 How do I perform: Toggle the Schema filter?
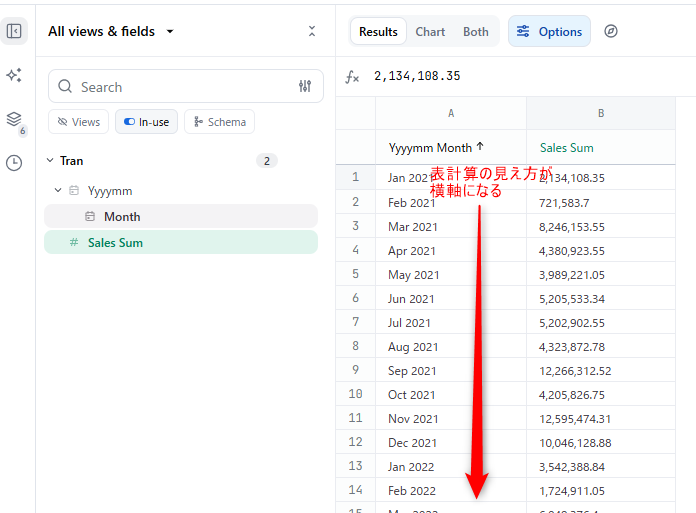coord(219,122)
